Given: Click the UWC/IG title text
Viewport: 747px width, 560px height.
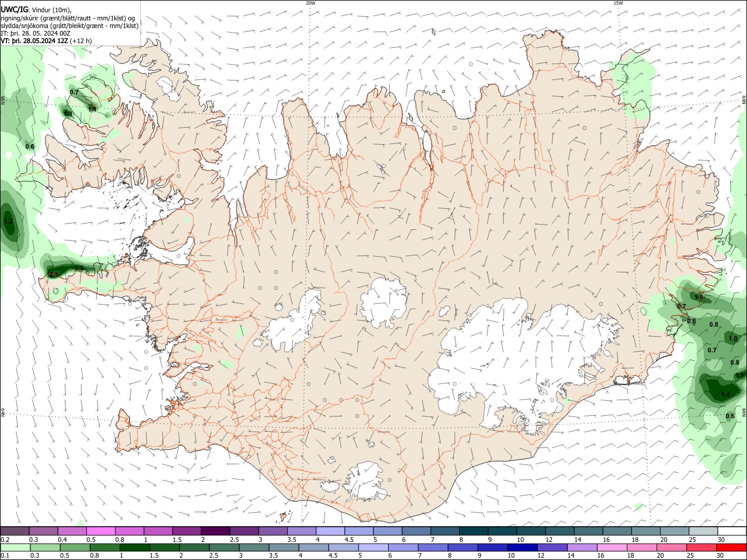Looking at the screenshot, I should click(x=15, y=9).
